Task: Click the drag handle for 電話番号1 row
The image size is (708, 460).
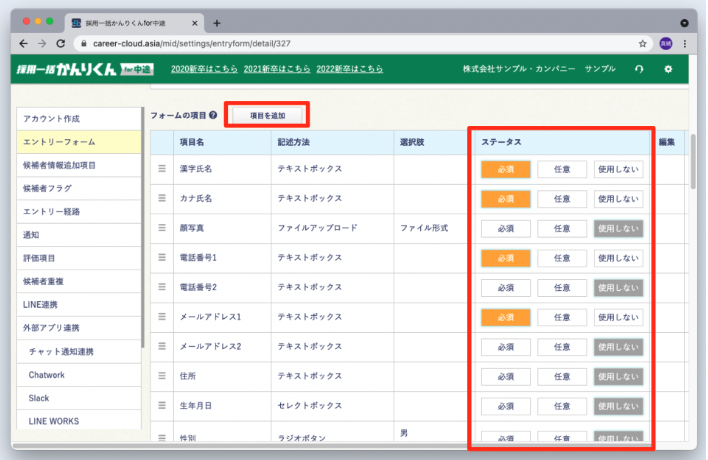Action: [162, 257]
